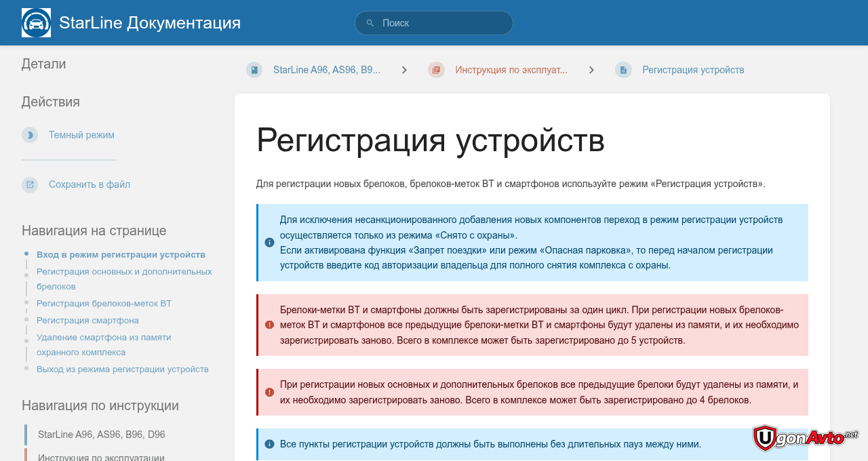868x461 pixels.
Task: Click the Действия sidebar heading
Action: pos(51,102)
